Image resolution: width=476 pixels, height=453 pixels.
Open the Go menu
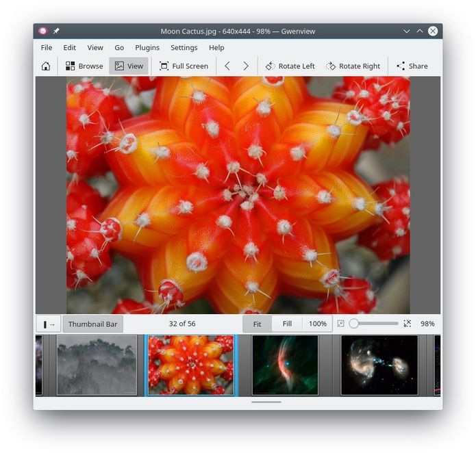tap(119, 48)
